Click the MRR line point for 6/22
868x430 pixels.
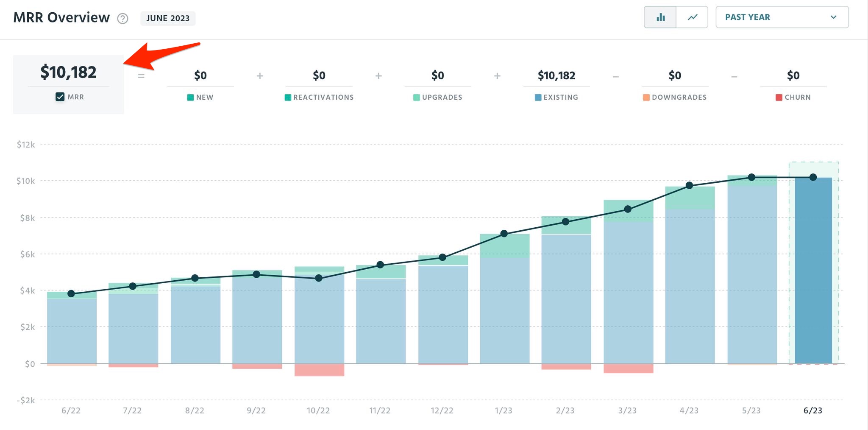[x=71, y=293]
